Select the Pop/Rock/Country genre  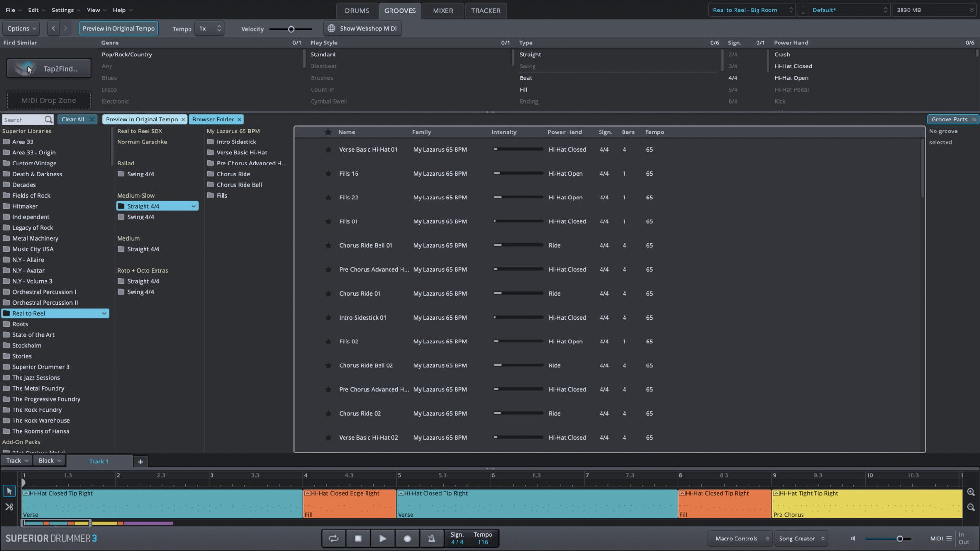pos(127,55)
